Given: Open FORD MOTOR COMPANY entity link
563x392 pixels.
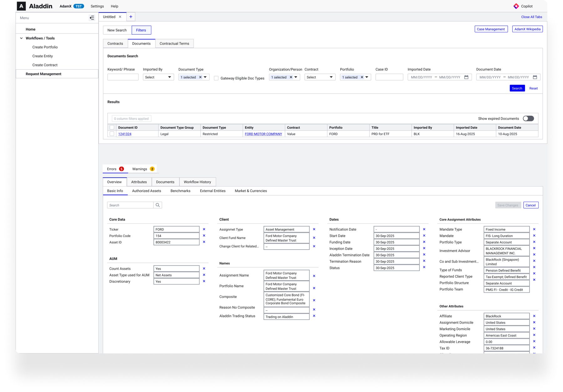Looking at the screenshot, I should 263,134.
